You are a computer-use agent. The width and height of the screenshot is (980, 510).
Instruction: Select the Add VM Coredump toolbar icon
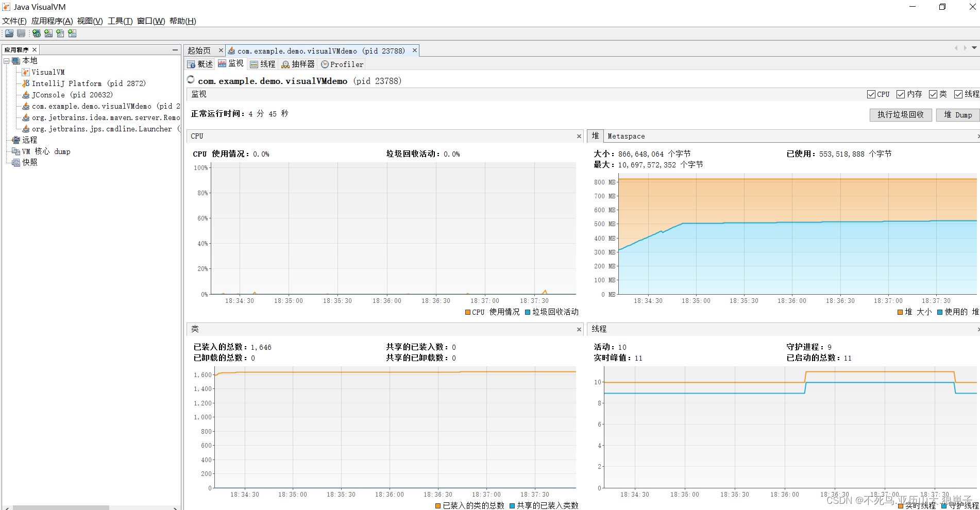tap(60, 33)
